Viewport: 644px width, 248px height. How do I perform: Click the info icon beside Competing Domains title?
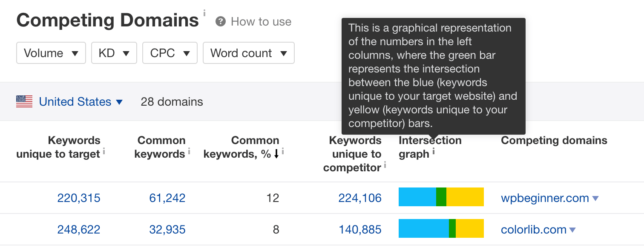[204, 14]
